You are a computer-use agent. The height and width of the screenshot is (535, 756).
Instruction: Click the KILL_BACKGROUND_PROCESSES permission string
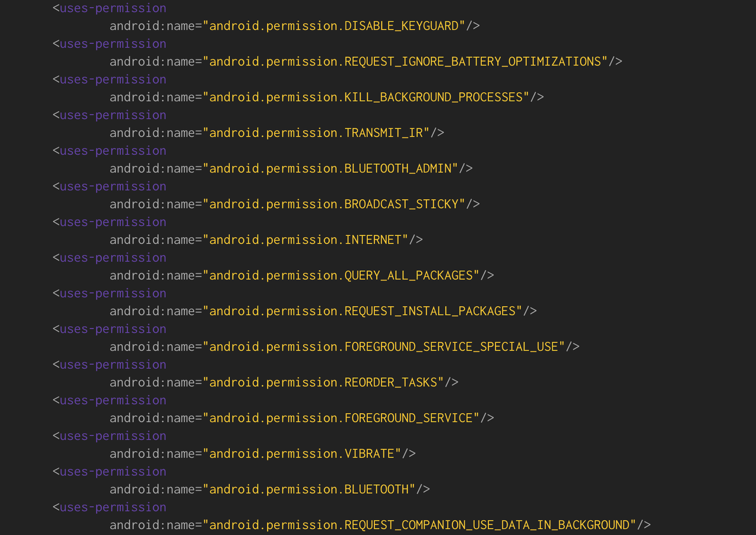click(366, 97)
